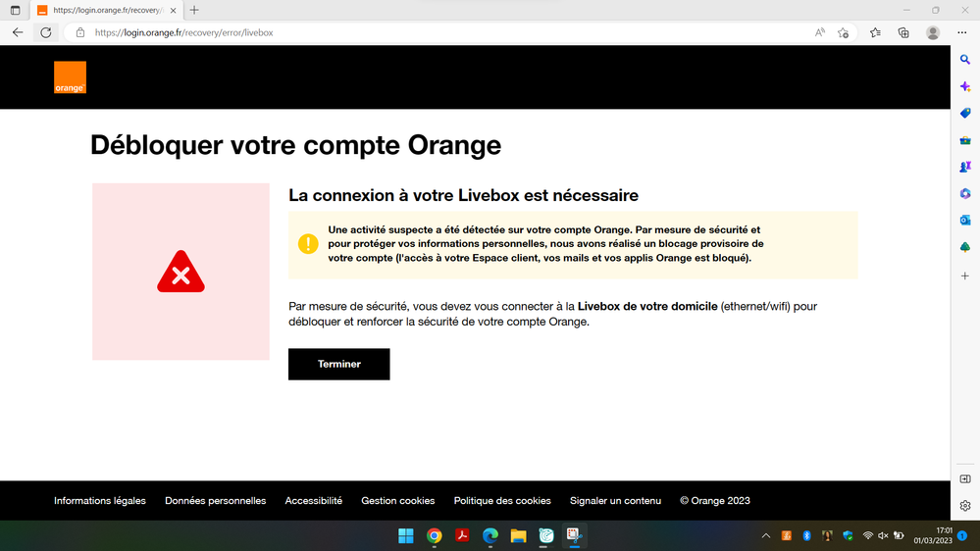Open sidebar Outlook icon
980x551 pixels.
[x=965, y=220]
